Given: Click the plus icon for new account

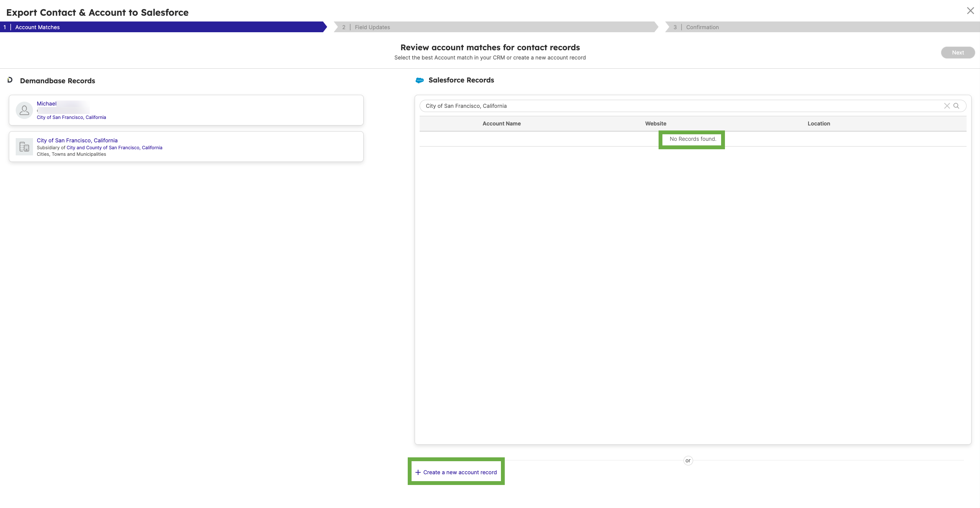Looking at the screenshot, I should click(x=418, y=472).
